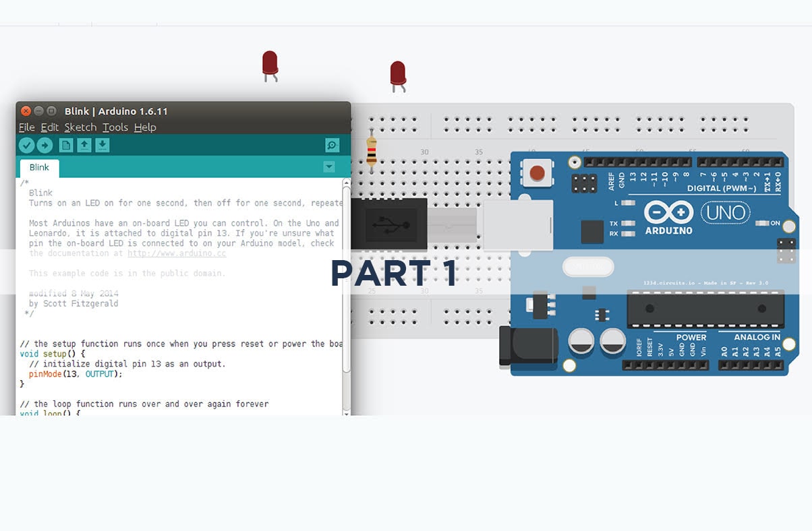The height and width of the screenshot is (531, 812).
Task: Click the L indicator LED on Arduino
Action: pos(628,203)
